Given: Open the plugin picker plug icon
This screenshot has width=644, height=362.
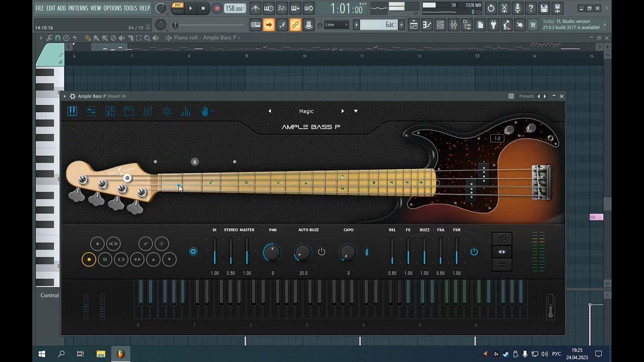Looking at the screenshot, I should [494, 25].
